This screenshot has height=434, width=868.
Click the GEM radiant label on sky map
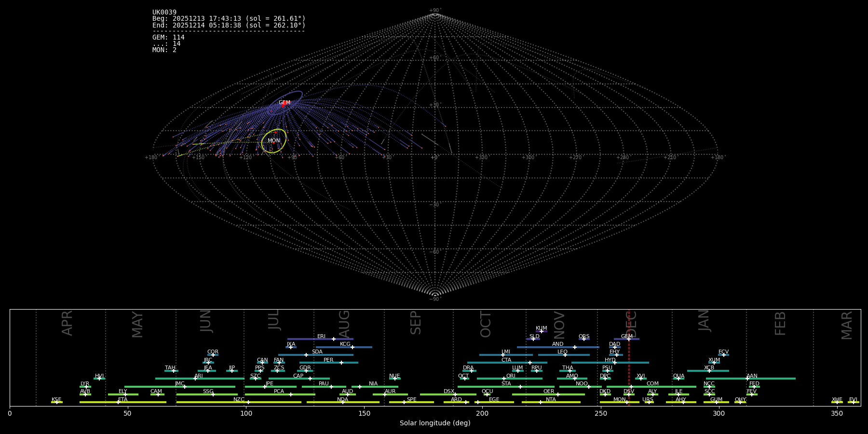pos(285,103)
